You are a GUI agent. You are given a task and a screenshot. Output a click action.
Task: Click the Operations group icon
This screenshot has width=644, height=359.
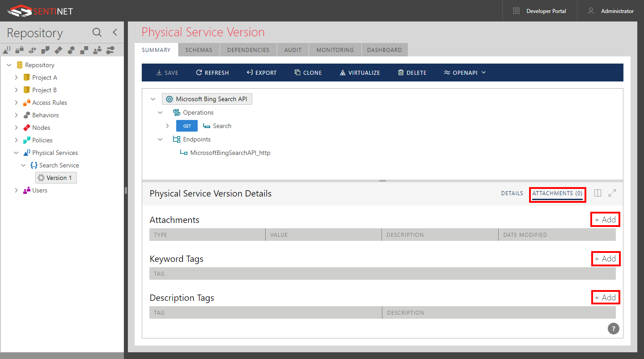point(176,112)
